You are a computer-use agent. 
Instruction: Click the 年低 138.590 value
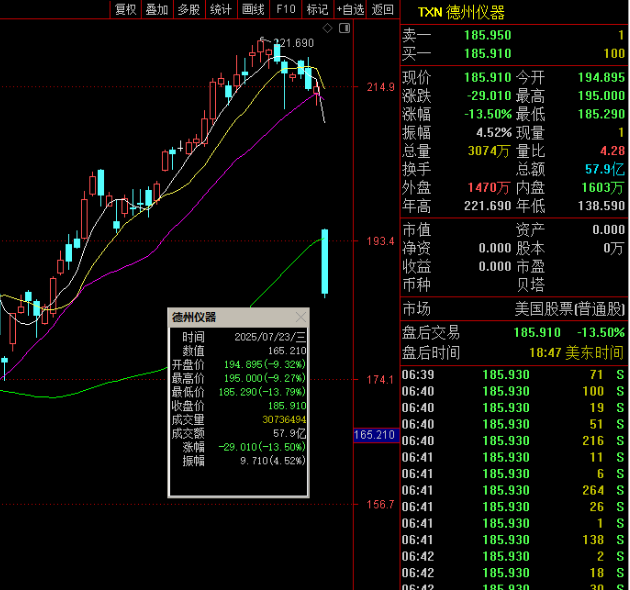pyautogui.click(x=601, y=206)
